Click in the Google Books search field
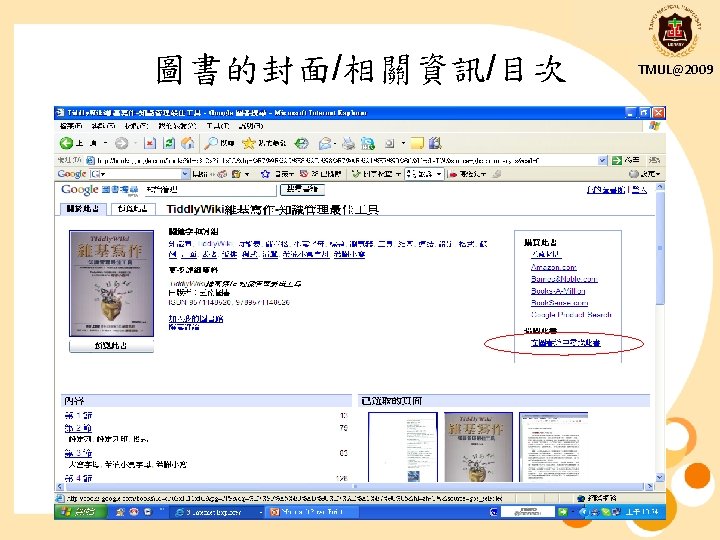720x540 pixels. tap(210, 189)
